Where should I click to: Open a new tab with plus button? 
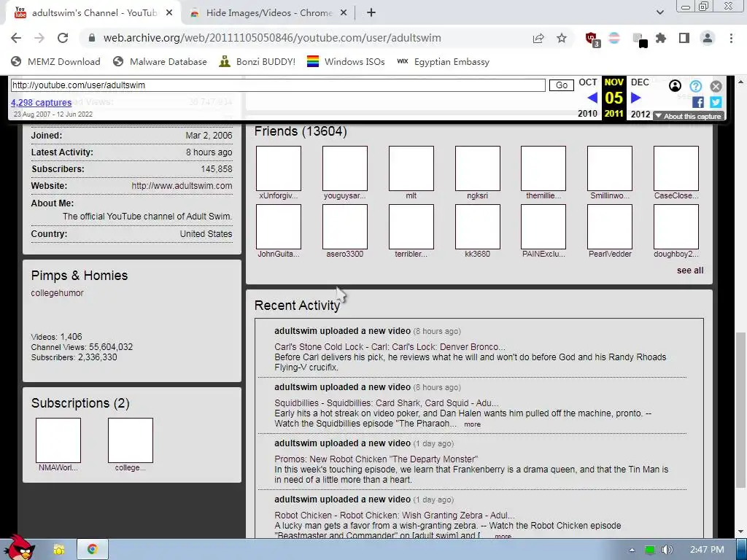click(371, 13)
